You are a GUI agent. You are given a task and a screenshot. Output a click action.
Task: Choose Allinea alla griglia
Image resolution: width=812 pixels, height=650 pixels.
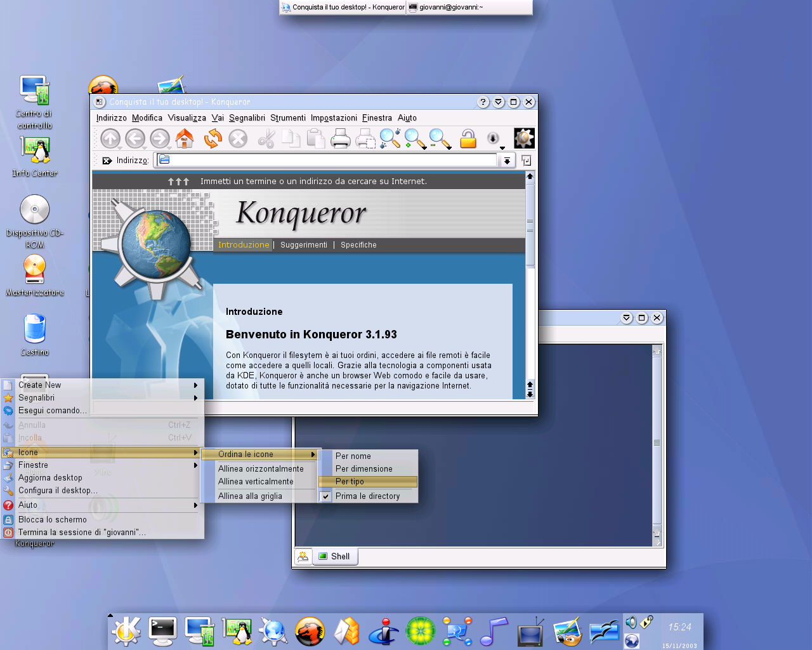[x=259, y=496]
